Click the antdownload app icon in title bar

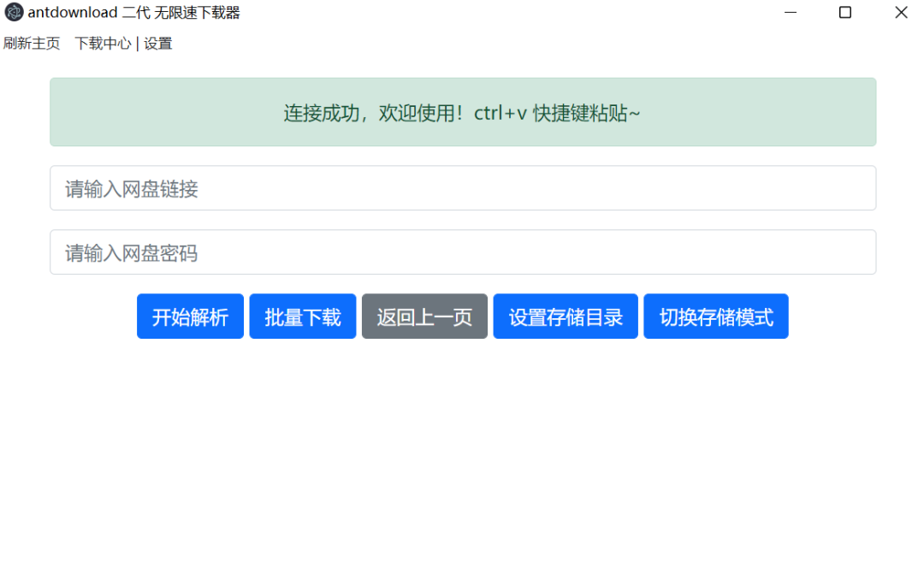pos(14,12)
